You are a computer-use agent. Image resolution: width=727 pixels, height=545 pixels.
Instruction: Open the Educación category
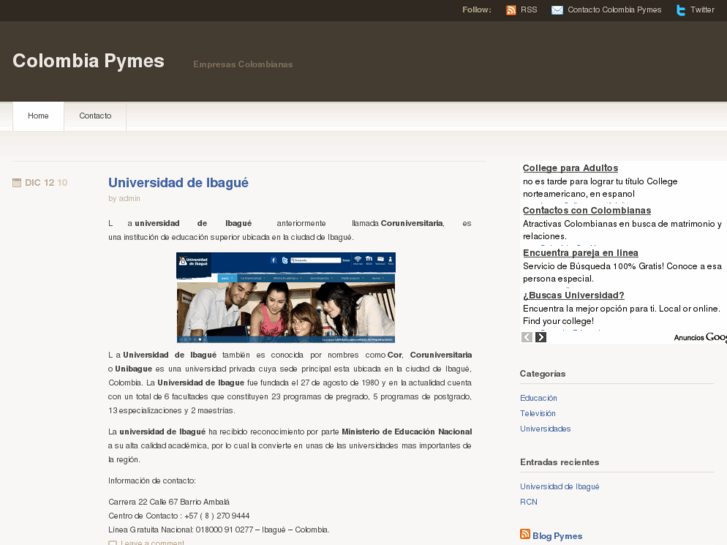(x=538, y=398)
